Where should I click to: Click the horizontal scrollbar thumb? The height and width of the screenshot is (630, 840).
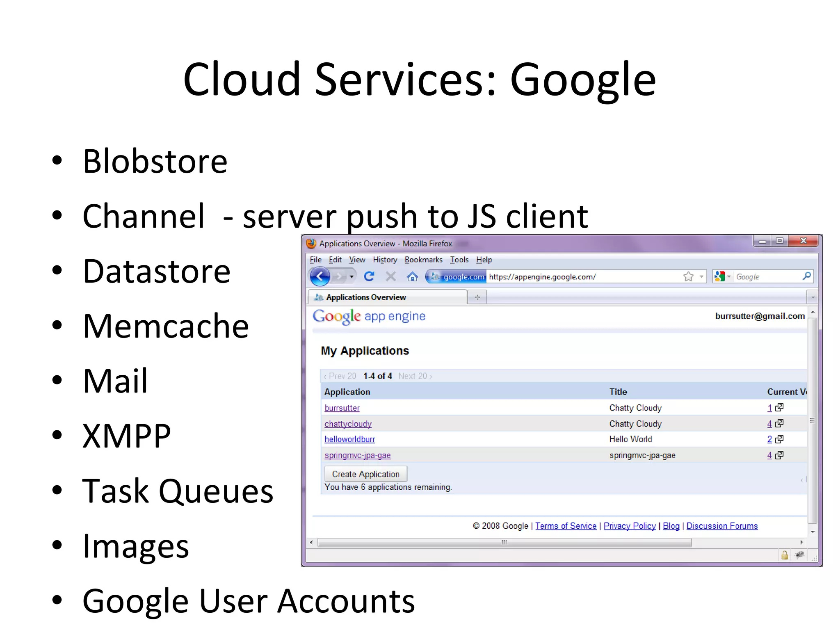coord(504,542)
